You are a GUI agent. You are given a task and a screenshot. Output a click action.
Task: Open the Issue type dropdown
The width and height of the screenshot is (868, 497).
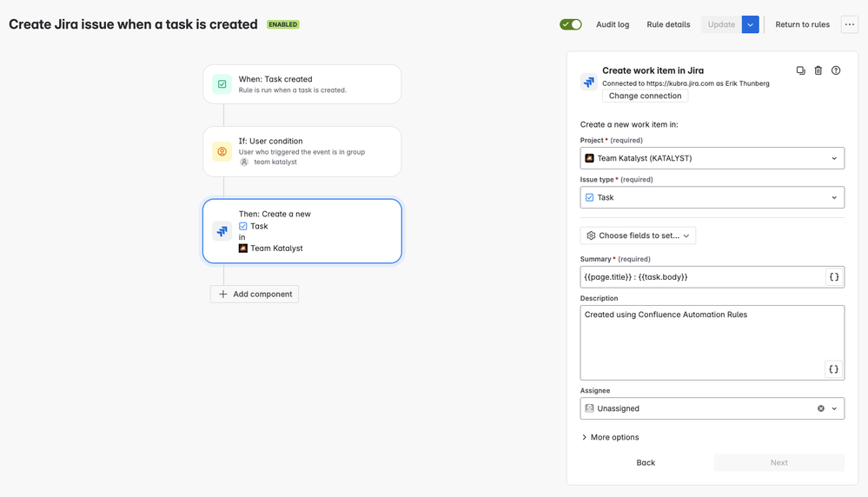click(712, 197)
